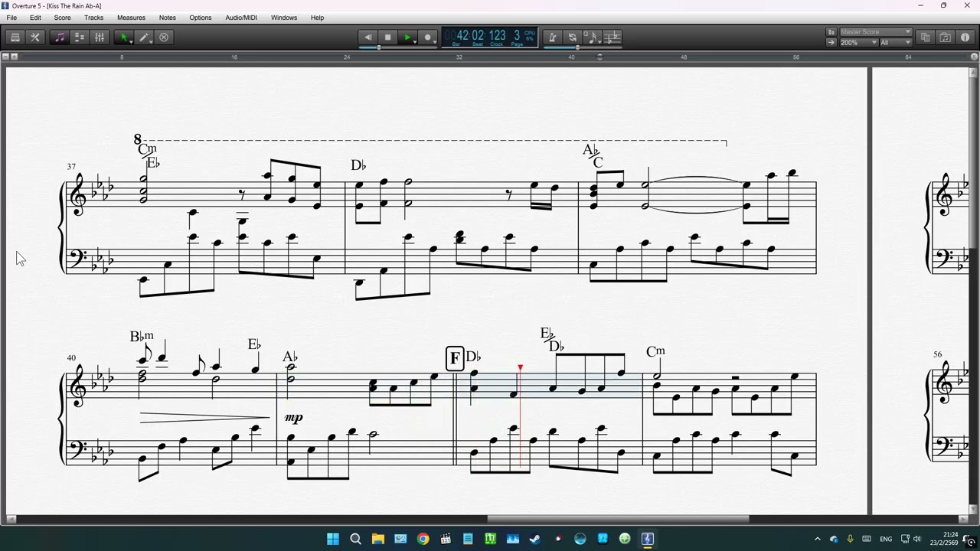Image resolution: width=980 pixels, height=551 pixels.
Task: Click the layout icon beside Master Score
Action: (x=831, y=32)
